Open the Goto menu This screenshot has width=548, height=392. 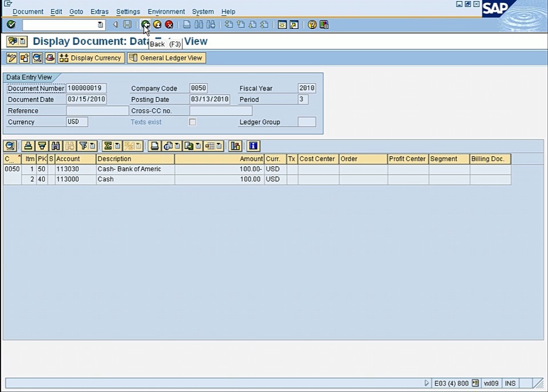76,11
